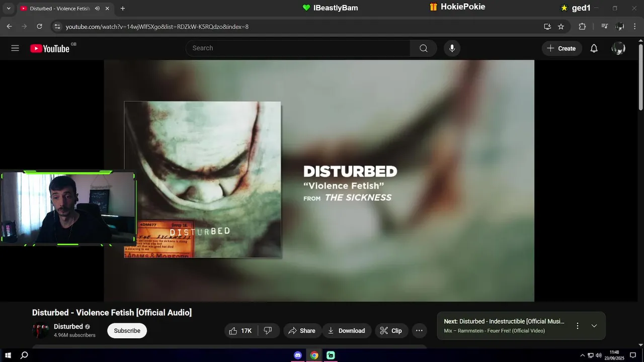644x362 pixels.
Task: Expand the tab search dropdown arrow
Action: coord(8,9)
